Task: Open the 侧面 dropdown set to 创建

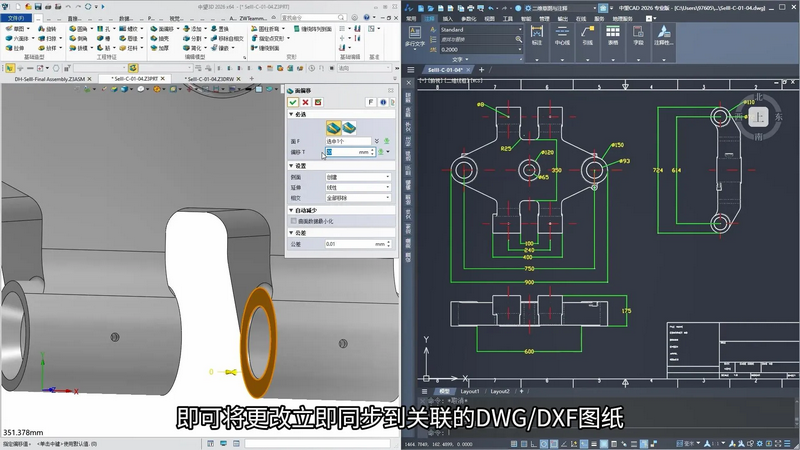Action: [x=358, y=177]
